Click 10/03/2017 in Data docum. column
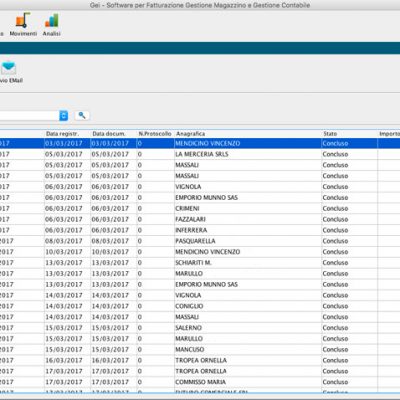 tap(110, 252)
